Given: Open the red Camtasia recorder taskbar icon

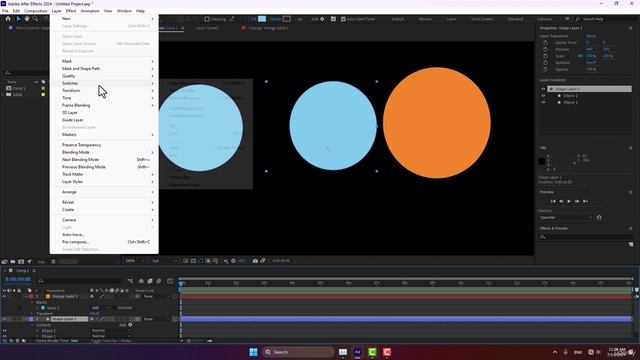Looking at the screenshot, I should click(387, 352).
